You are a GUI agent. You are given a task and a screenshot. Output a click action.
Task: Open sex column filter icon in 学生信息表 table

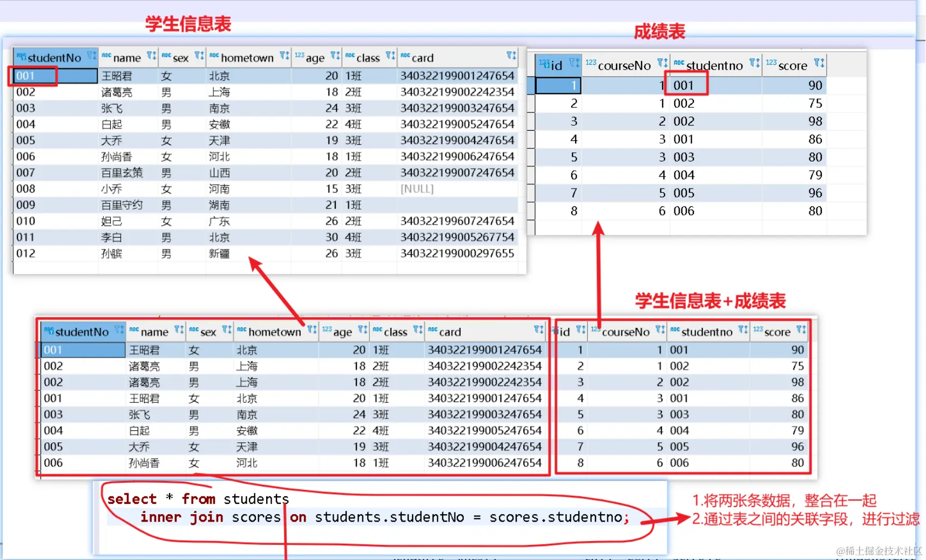[199, 55]
